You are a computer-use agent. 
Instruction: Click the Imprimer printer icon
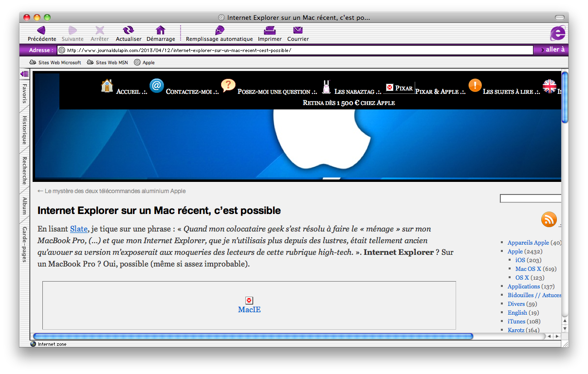click(270, 31)
